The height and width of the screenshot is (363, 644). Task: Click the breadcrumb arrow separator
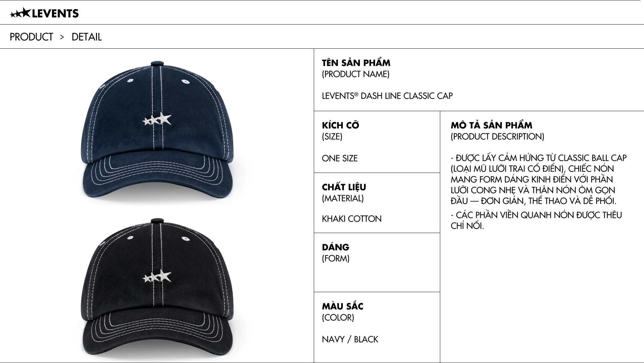62,37
